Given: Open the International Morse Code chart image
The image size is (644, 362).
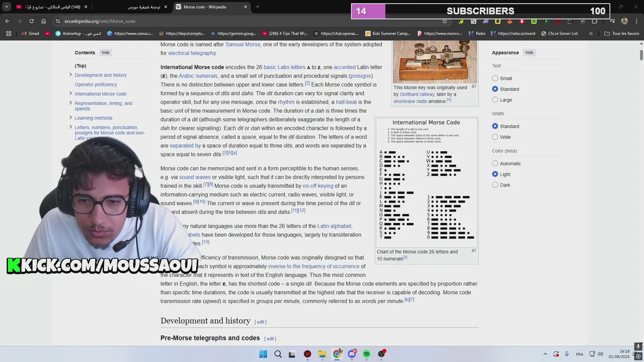Looking at the screenshot, I should pyautogui.click(x=426, y=183).
